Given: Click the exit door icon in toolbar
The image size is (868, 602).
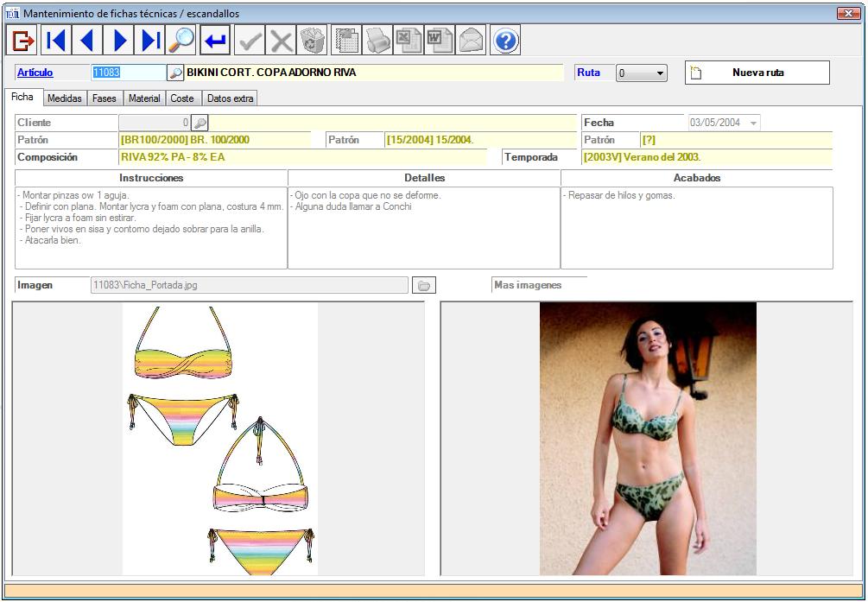Looking at the screenshot, I should 22,40.
